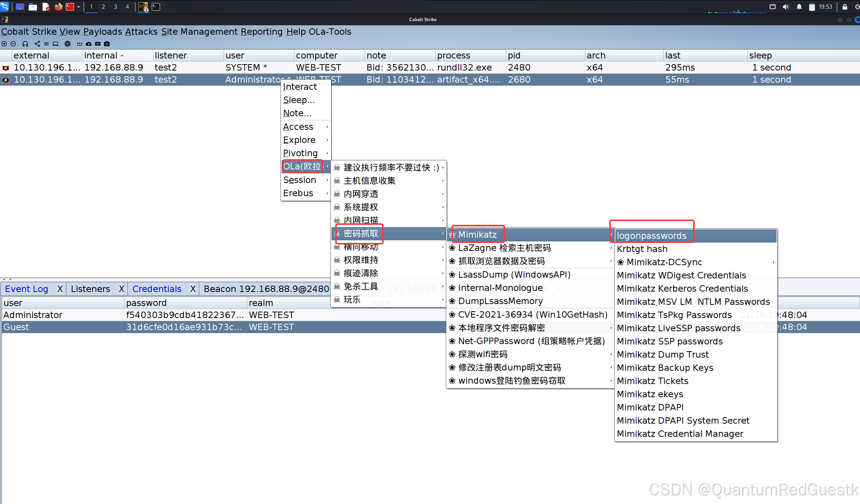Show pivot graph with share icon
The image size is (860, 504).
click(37, 44)
